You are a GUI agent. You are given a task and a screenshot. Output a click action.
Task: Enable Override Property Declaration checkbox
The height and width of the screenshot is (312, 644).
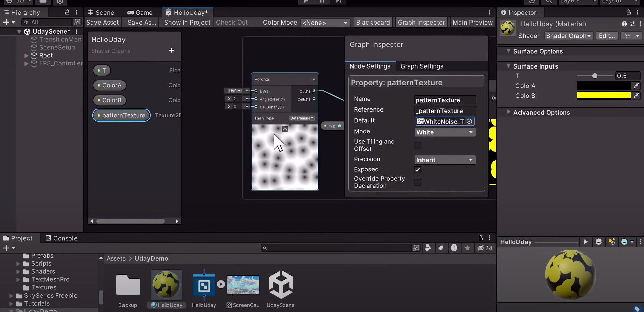417,182
